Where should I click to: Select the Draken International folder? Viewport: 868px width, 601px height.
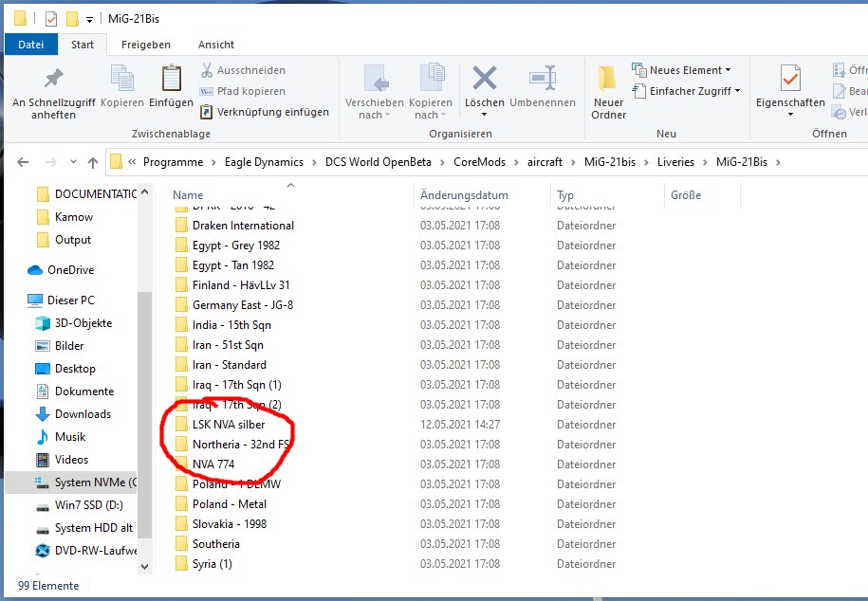coord(234,226)
